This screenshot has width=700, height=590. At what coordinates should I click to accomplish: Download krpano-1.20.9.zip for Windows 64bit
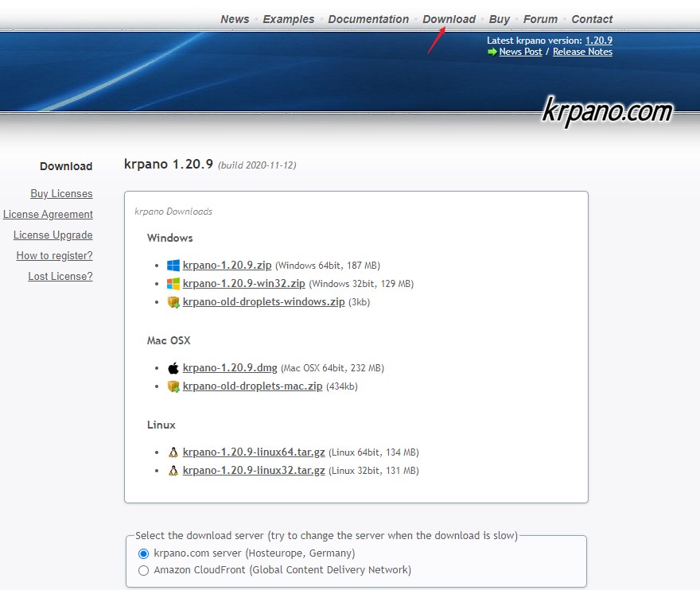(x=227, y=266)
